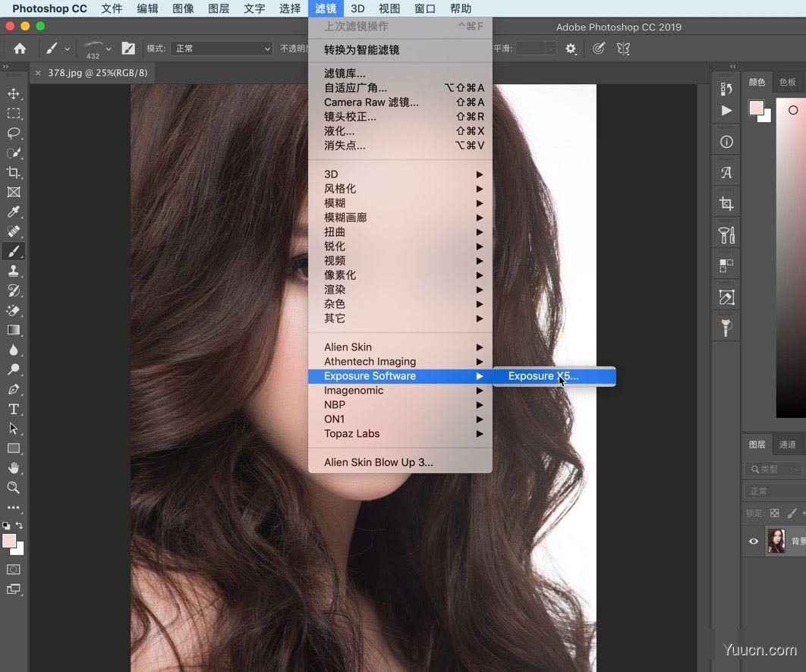Viewport: 806px width, 672px height.
Task: Click the Photoshop CC app menu
Action: click(49, 9)
